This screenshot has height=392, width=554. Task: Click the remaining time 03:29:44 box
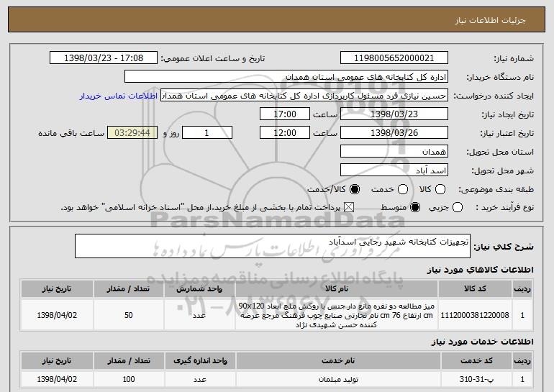click(131, 133)
